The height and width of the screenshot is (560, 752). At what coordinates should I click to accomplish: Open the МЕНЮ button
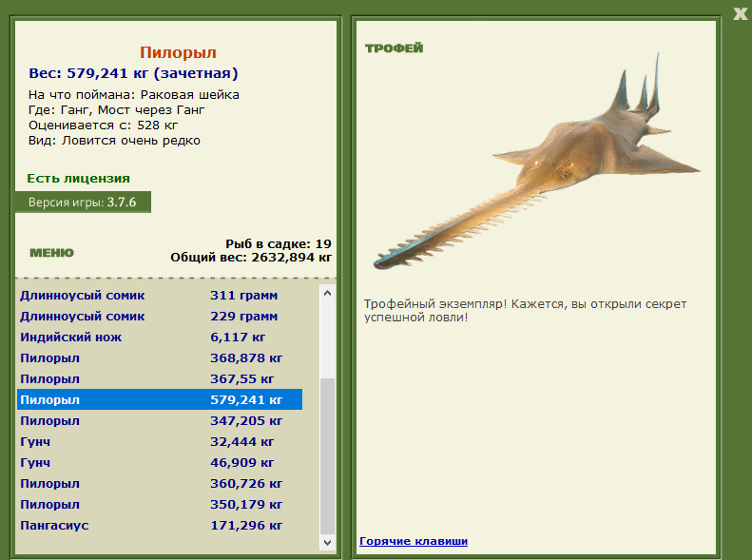click(x=51, y=253)
